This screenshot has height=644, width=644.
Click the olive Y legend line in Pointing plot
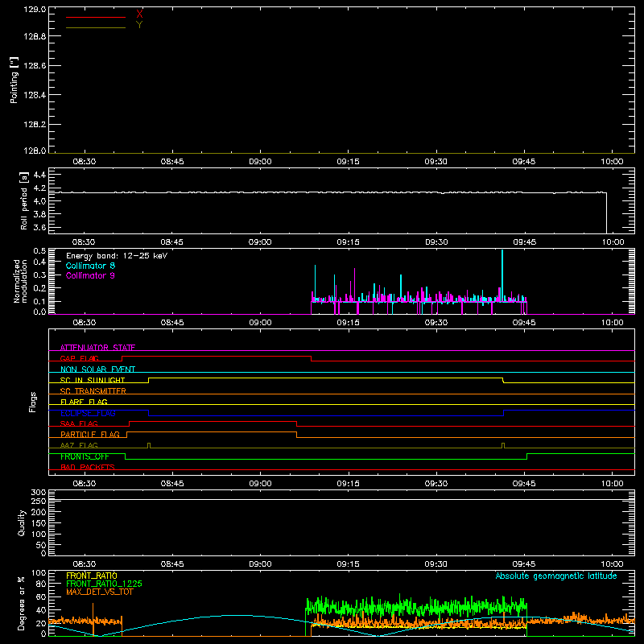point(95,28)
